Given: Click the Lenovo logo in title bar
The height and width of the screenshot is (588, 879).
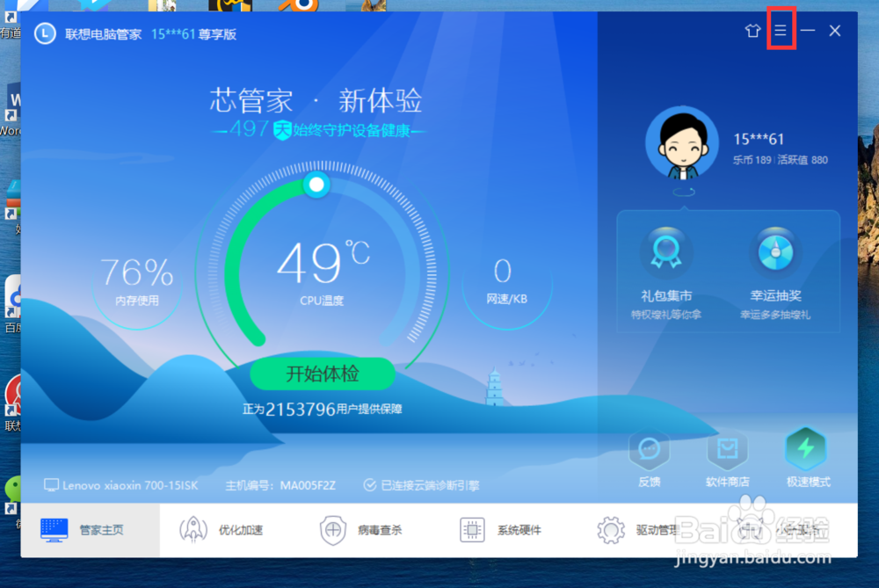Looking at the screenshot, I should [45, 33].
